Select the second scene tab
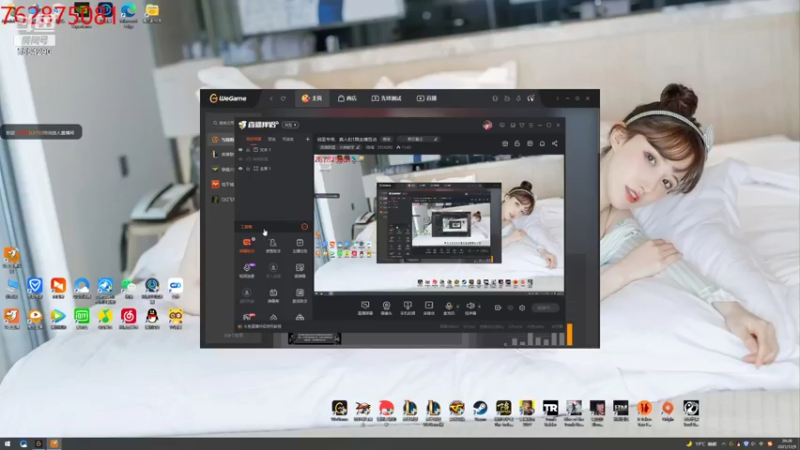 tap(271, 139)
